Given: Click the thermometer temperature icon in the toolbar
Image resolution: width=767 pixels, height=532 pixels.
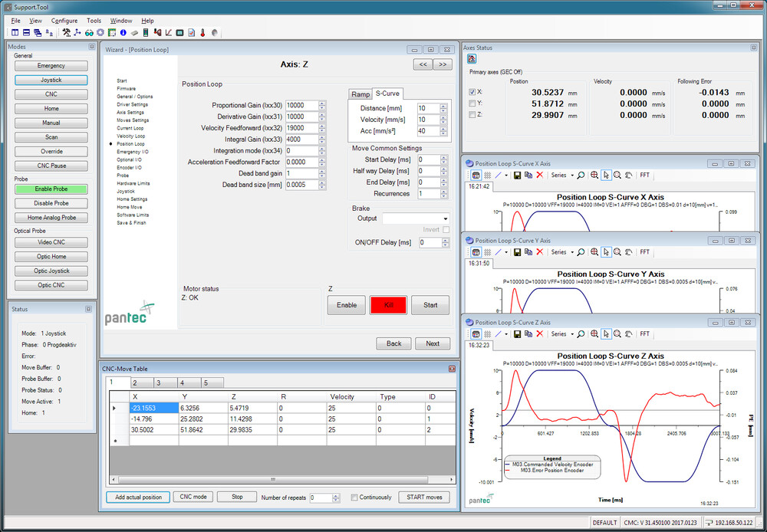Looking at the screenshot, I should pyautogui.click(x=202, y=32).
